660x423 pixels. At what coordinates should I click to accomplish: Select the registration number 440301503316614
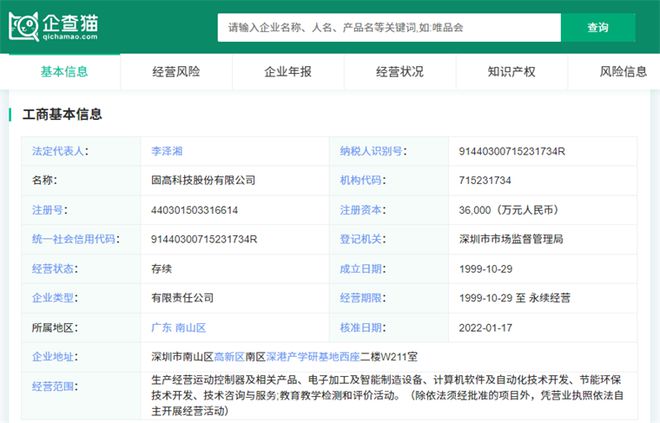[x=194, y=210]
